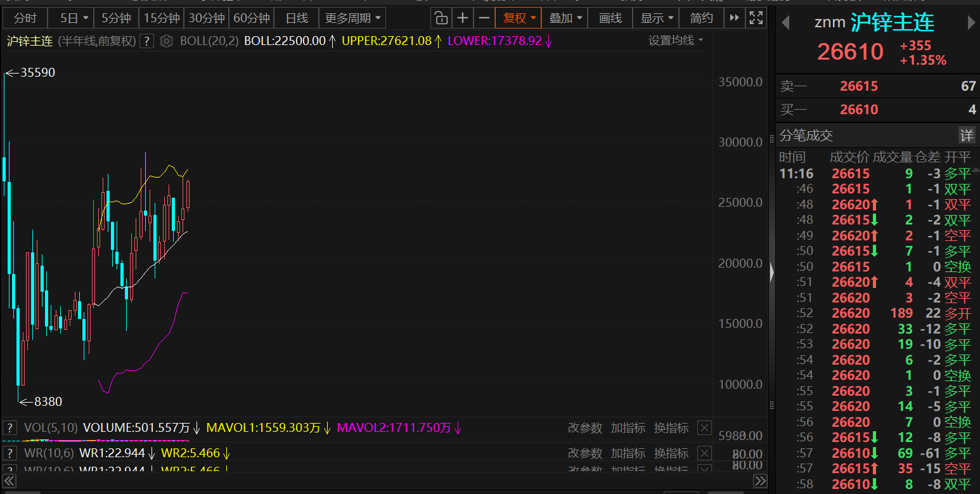Open VOL indicator help question mark

click(10, 428)
